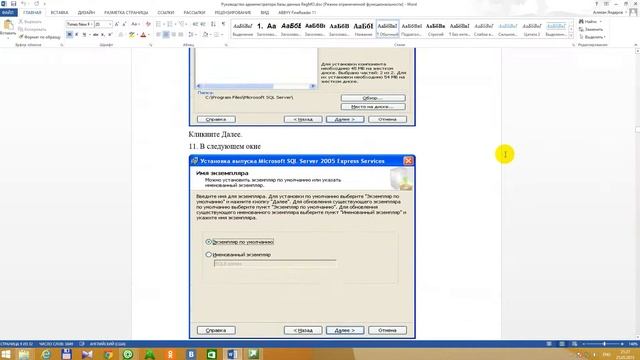The image size is (640, 360).
Task: Click Decrease Indent icon
Action: tap(195, 24)
